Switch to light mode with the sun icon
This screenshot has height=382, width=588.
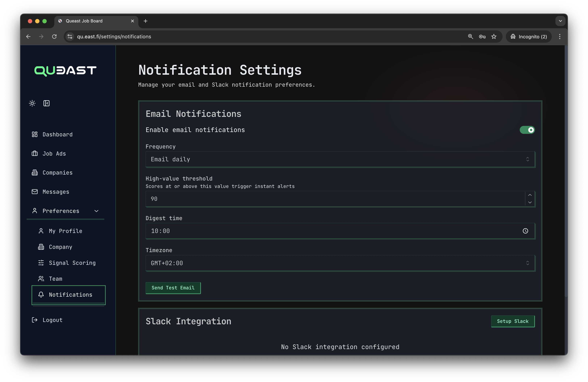click(x=32, y=103)
